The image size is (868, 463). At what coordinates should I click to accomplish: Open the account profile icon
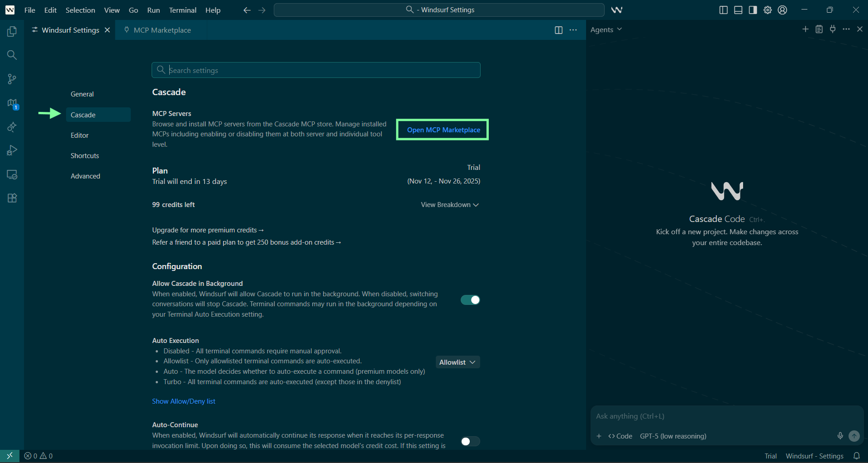coord(782,10)
